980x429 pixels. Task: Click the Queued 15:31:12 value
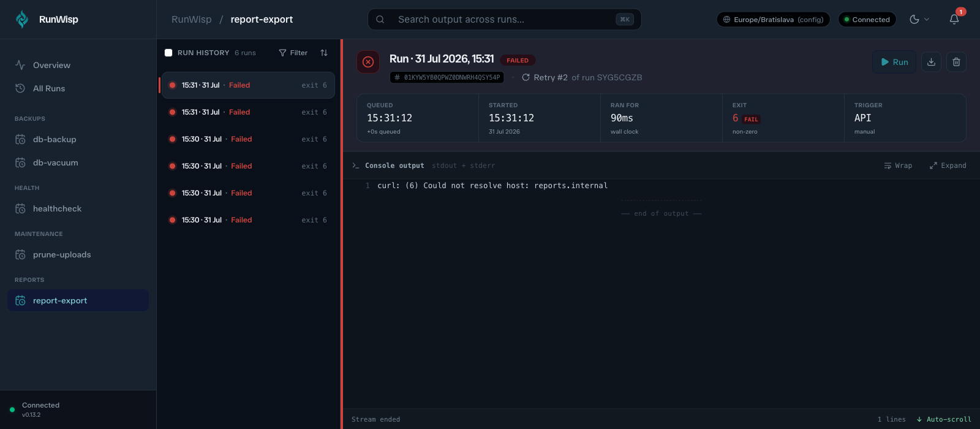tap(390, 118)
